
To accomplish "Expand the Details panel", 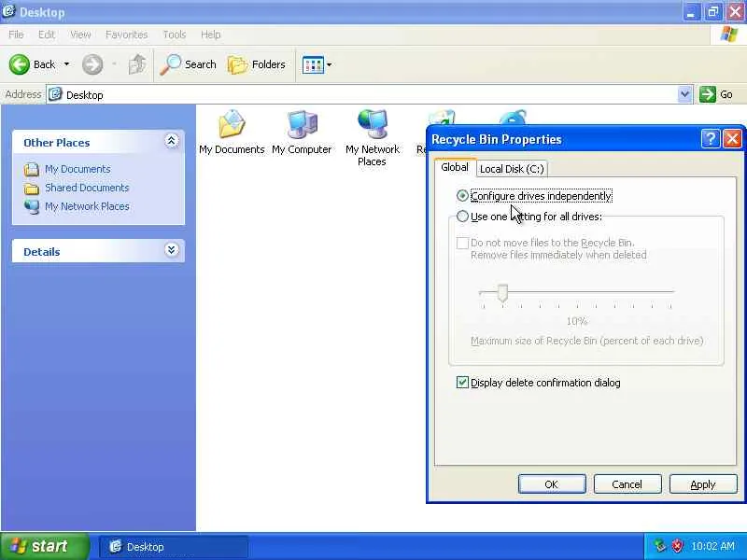I will (x=172, y=250).
